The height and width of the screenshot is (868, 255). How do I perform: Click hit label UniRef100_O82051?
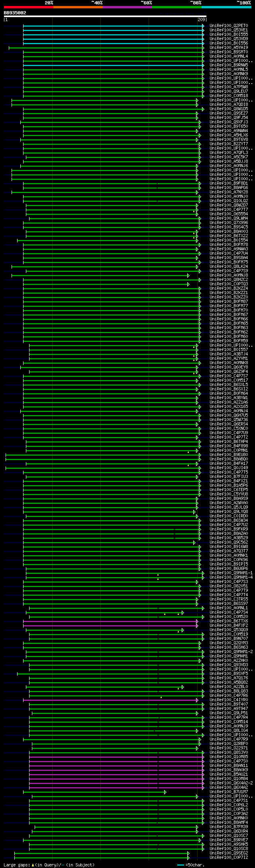point(229,586)
